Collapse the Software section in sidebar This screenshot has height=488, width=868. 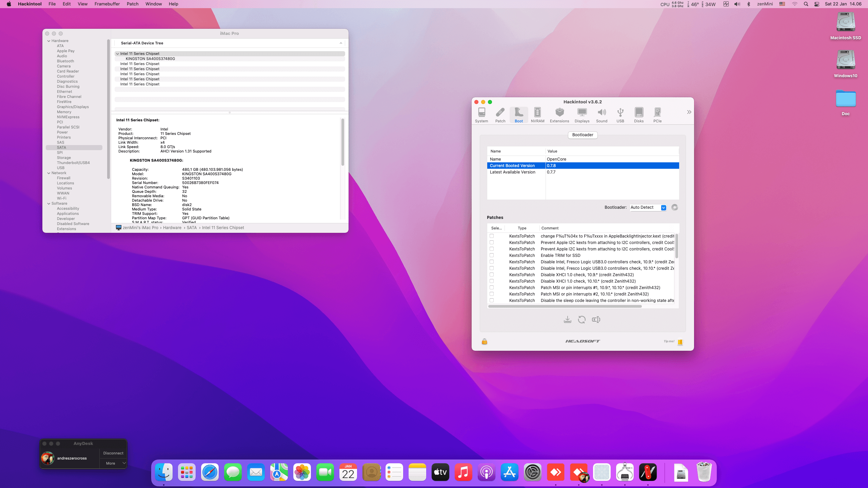[49, 204]
